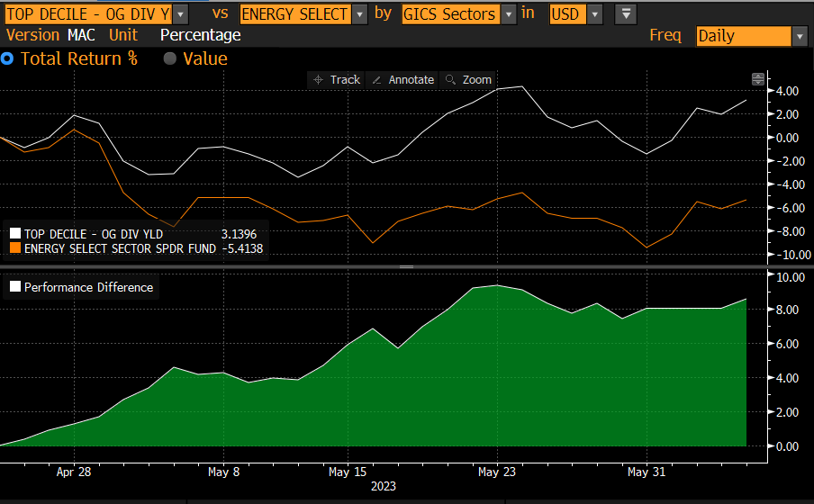Click the 10.00 lower chart axis value

click(791, 277)
